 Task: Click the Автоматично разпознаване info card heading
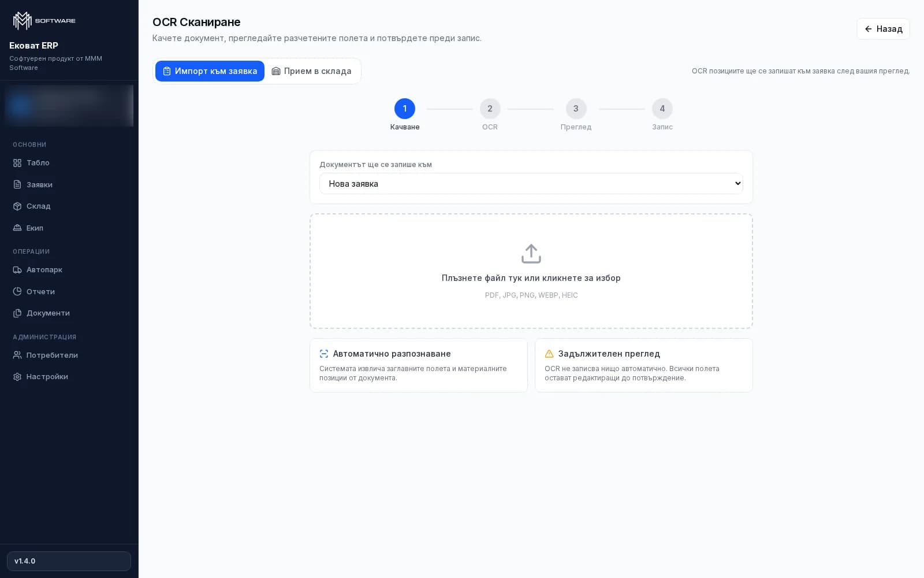pyautogui.click(x=392, y=354)
